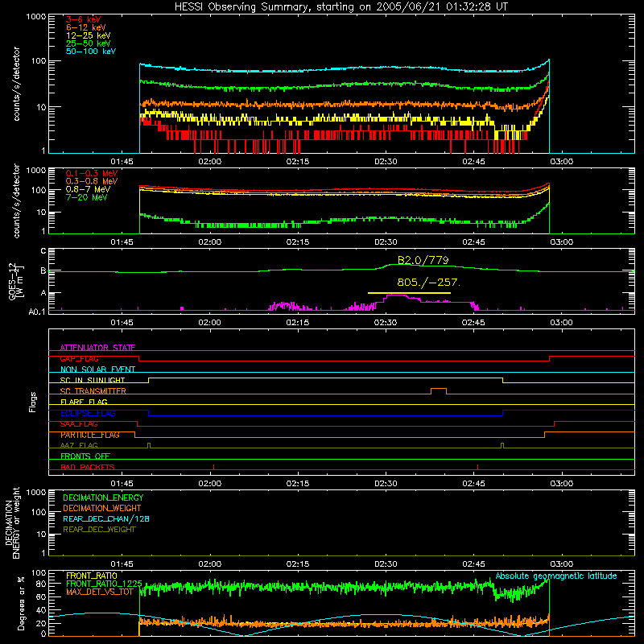
Task: Click the B2.0/779 flare class annotation
Action: [423, 260]
